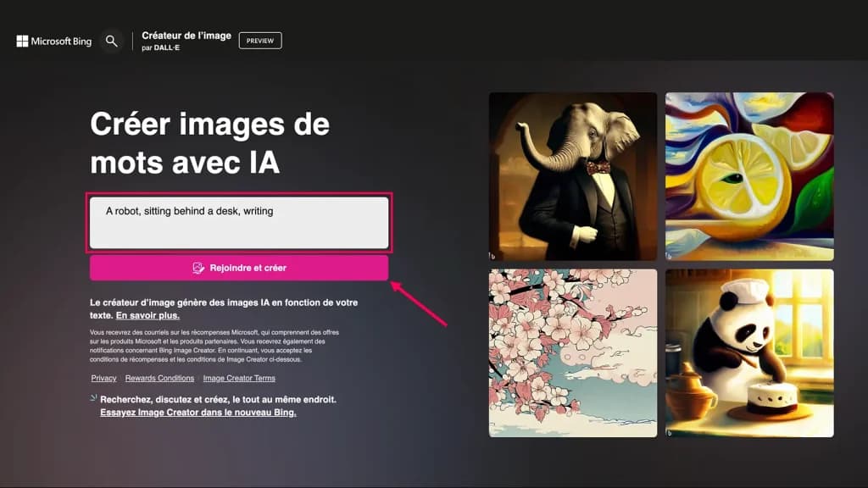The width and height of the screenshot is (868, 488).
Task: Open the elephant in tuxedo sample image
Action: (x=572, y=175)
